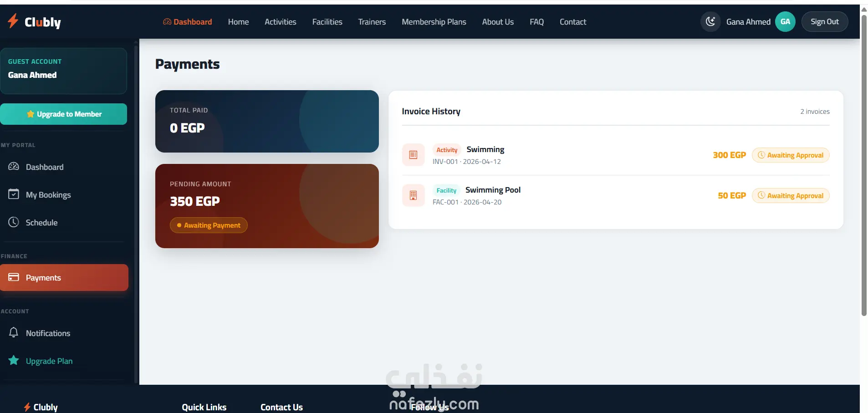
Task: Open the FAQ link in header
Action: 536,22
